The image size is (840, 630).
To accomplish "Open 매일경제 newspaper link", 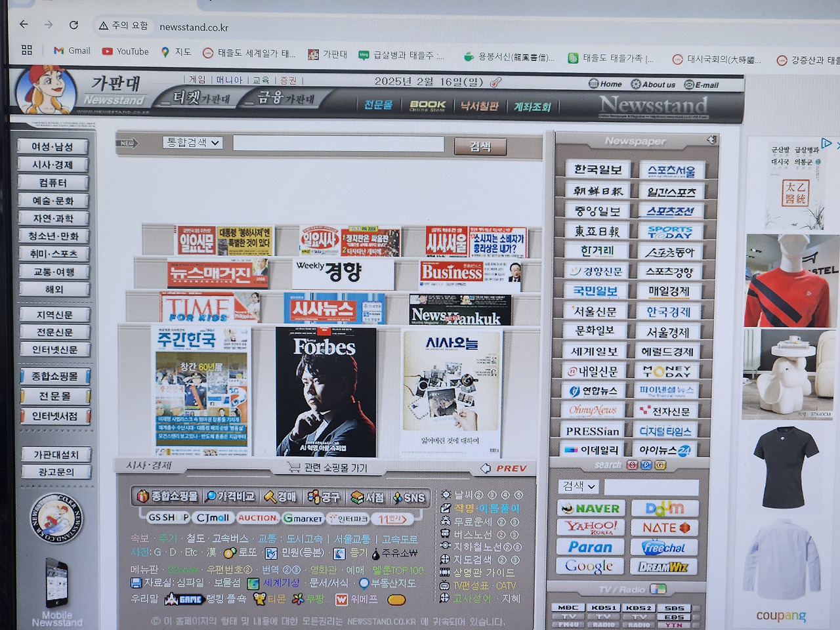I will 669,291.
